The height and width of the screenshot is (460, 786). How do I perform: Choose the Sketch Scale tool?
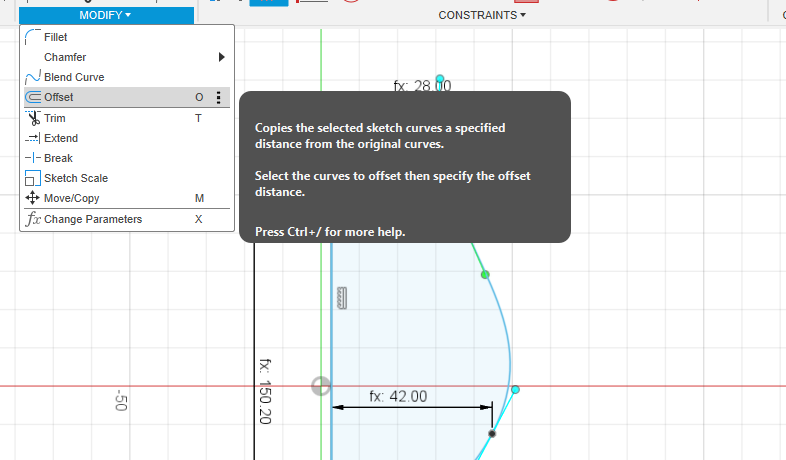(x=75, y=178)
